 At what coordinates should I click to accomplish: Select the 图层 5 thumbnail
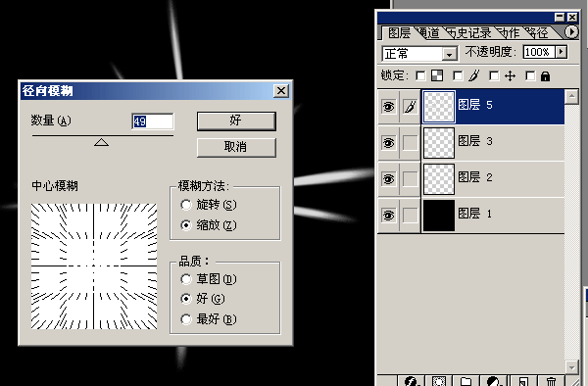439,107
